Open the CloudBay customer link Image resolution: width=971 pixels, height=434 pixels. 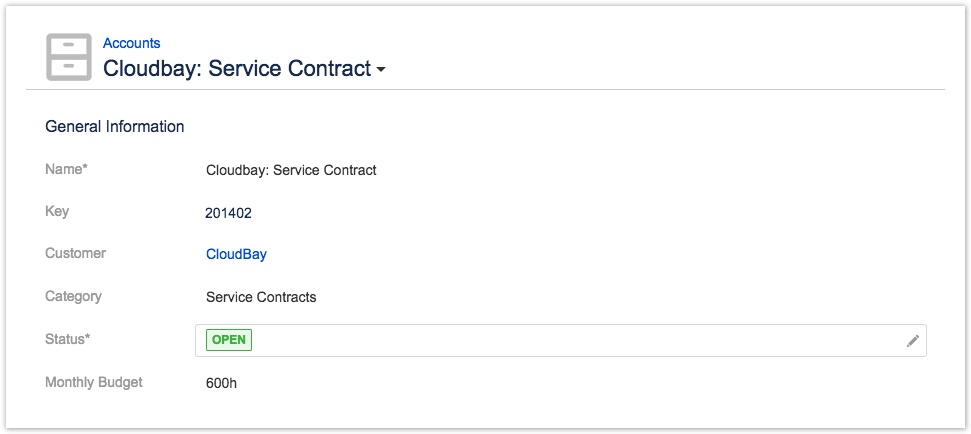pos(236,254)
